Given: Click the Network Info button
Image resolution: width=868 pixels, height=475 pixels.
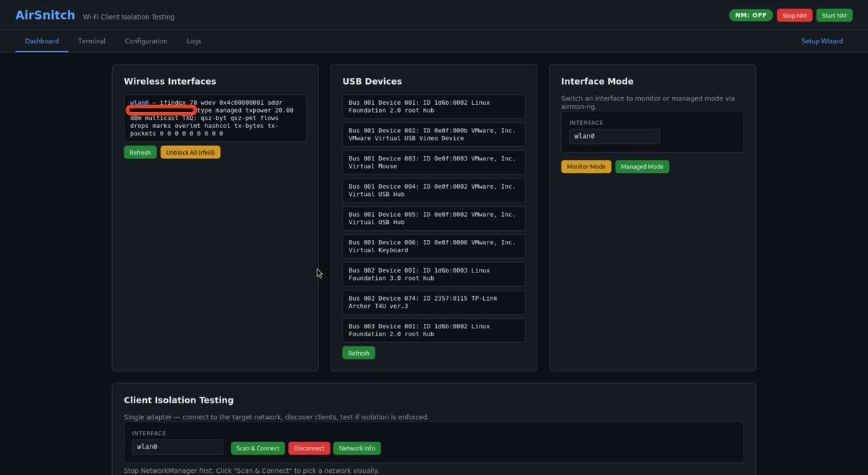Looking at the screenshot, I should pos(357,448).
